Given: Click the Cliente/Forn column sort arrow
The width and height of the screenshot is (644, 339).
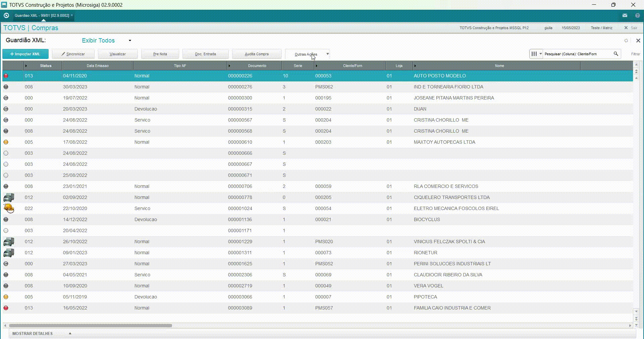Looking at the screenshot, I should pyautogui.click(x=316, y=66).
